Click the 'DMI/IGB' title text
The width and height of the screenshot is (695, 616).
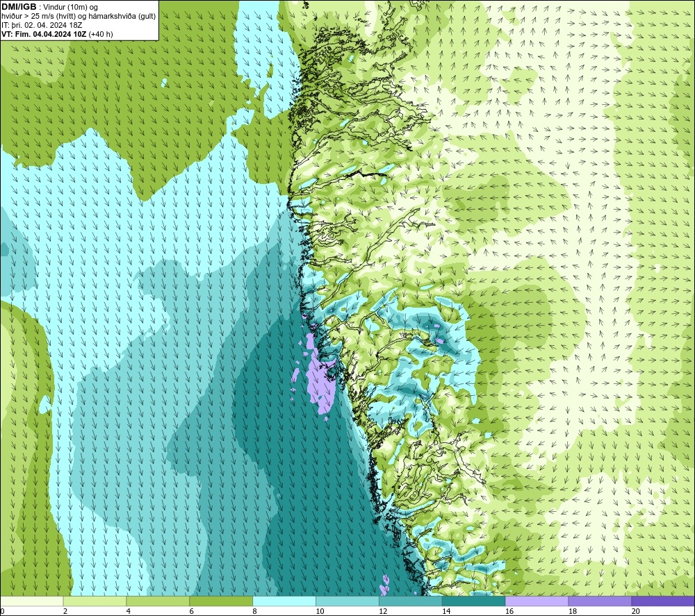(19, 7)
